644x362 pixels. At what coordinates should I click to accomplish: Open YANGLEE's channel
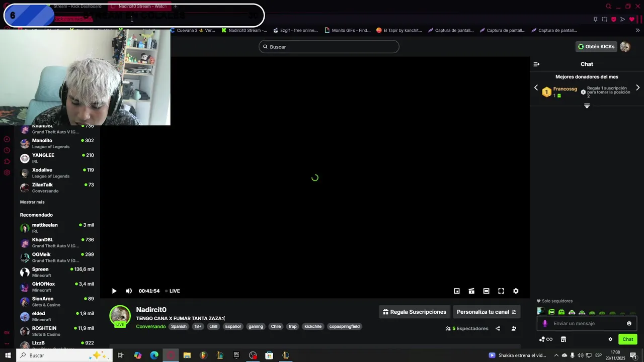point(57,158)
